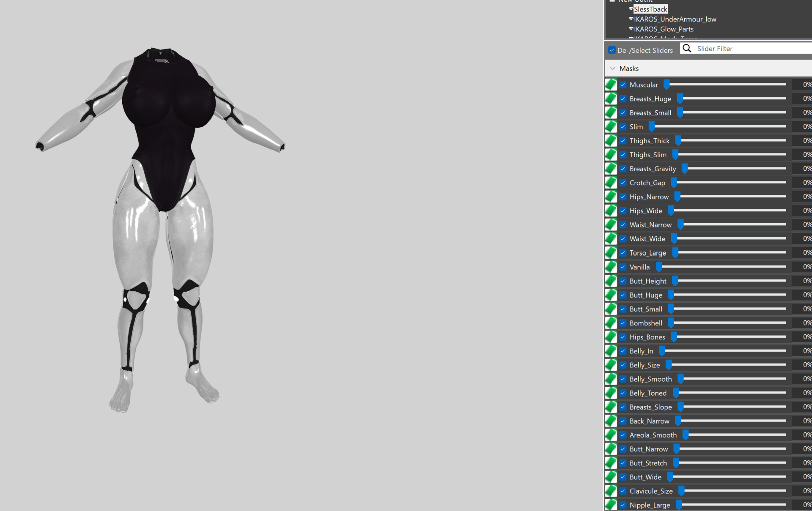
Task: Click the green edit icon for Thighs_Thick
Action: pyautogui.click(x=611, y=140)
